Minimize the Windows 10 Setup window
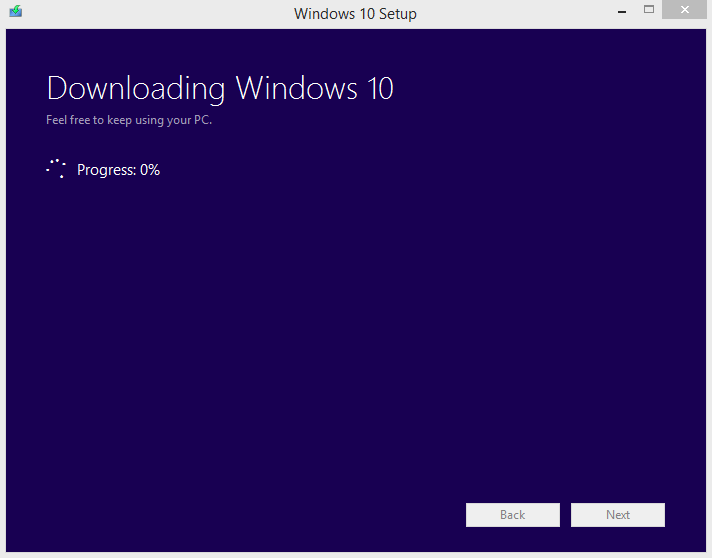 click(622, 11)
